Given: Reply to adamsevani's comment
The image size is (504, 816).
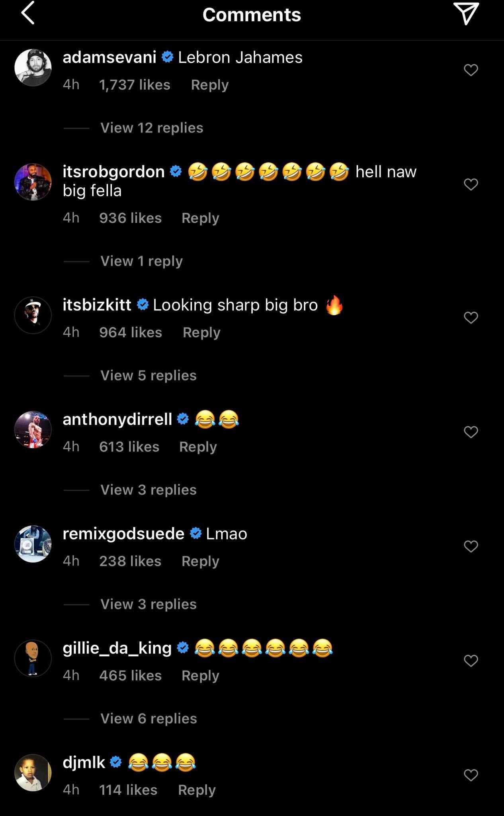Looking at the screenshot, I should tap(209, 85).
